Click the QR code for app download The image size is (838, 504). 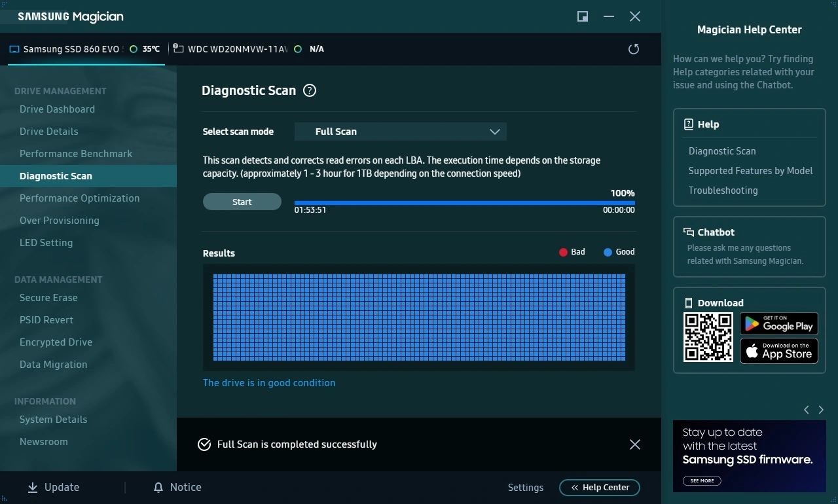coord(708,337)
